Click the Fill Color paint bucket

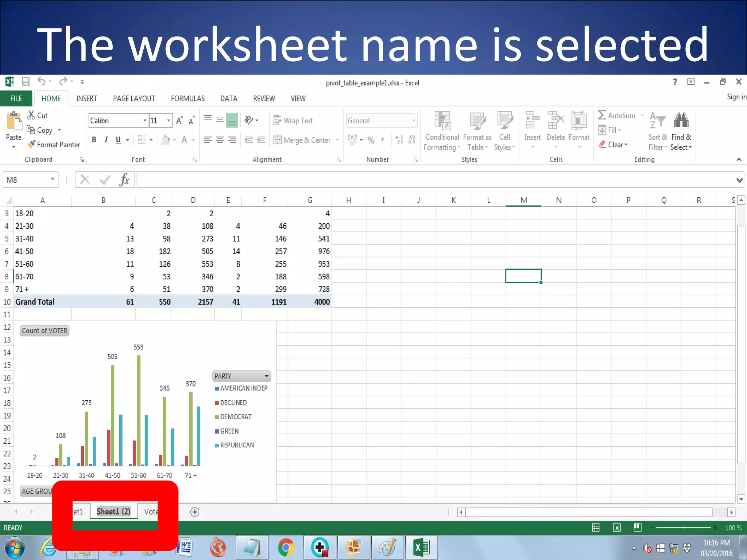coord(166,140)
